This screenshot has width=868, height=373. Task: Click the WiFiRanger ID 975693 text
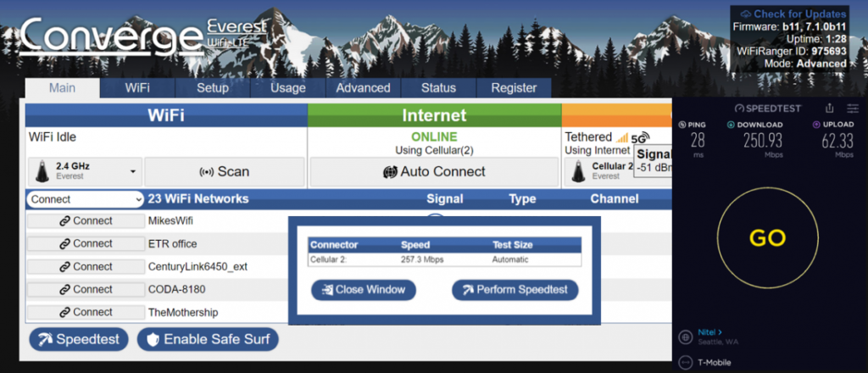pyautogui.click(x=792, y=52)
